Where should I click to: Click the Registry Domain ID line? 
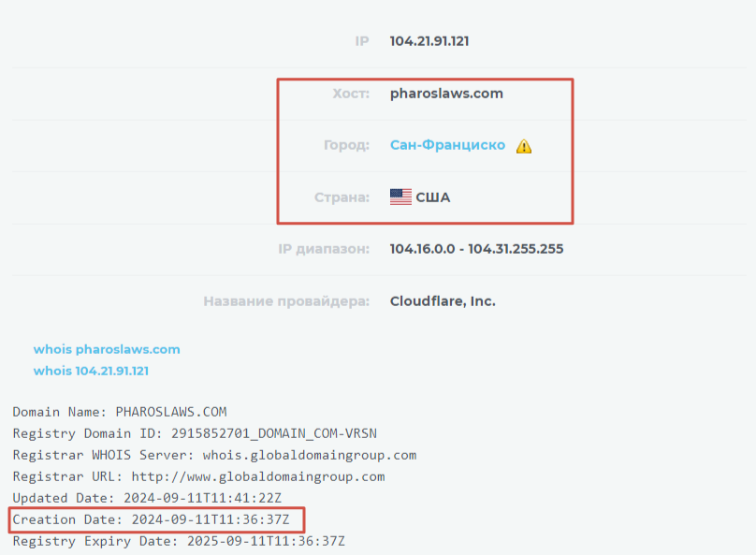coord(195,433)
